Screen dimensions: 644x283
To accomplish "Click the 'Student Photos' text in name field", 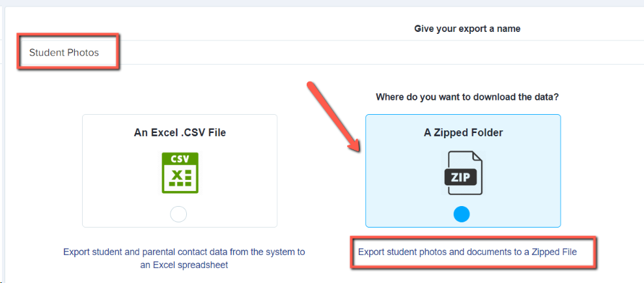I will tap(64, 53).
